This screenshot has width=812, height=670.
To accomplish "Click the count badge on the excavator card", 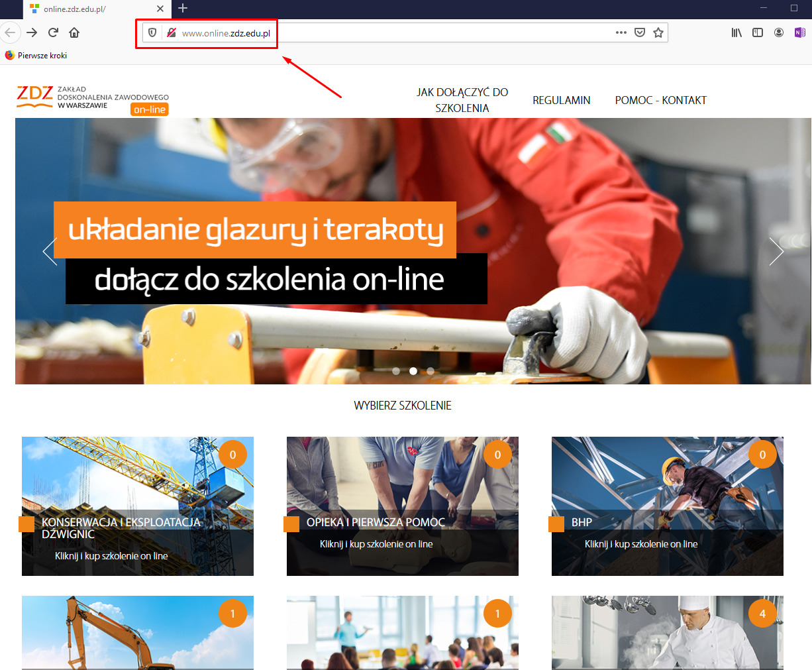I will point(232,614).
